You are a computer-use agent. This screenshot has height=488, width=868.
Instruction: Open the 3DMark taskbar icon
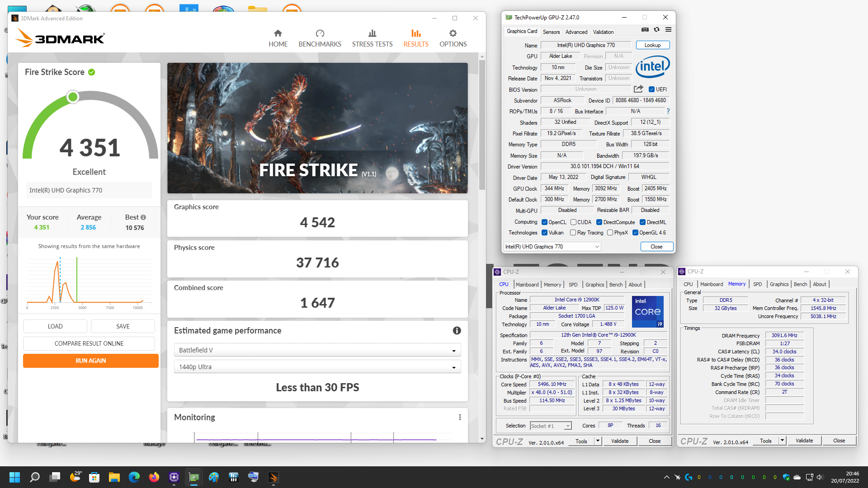273,477
